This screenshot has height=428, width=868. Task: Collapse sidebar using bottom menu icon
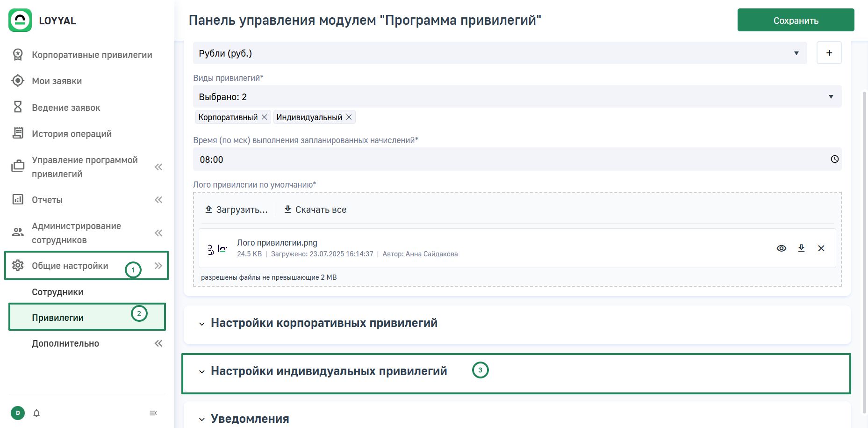[x=153, y=413]
